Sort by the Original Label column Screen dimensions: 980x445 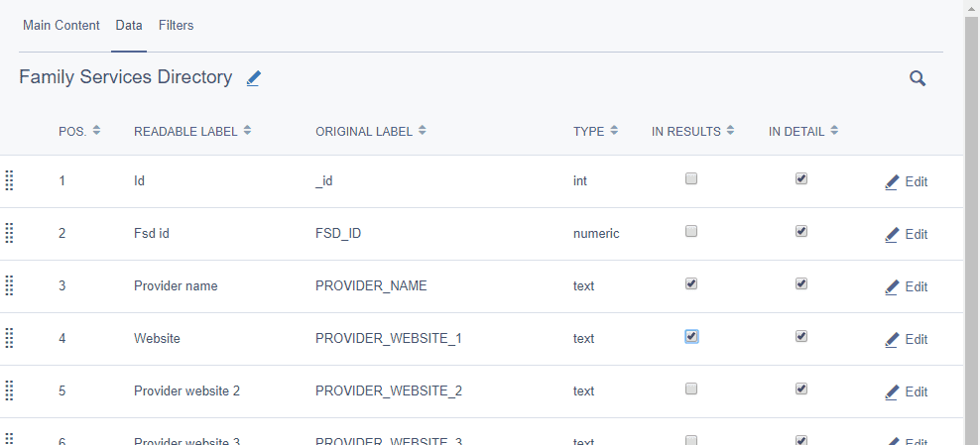[x=370, y=131]
